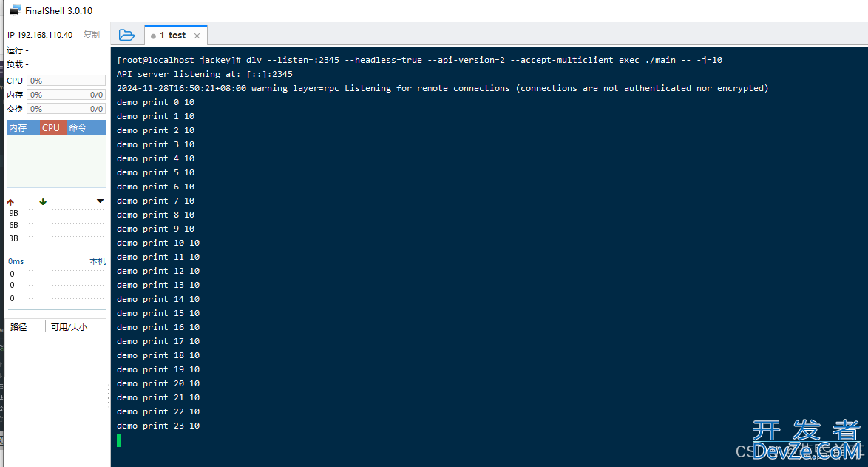Click the green terminal cursor
Viewport: 868px width, 467px height.
click(119, 440)
